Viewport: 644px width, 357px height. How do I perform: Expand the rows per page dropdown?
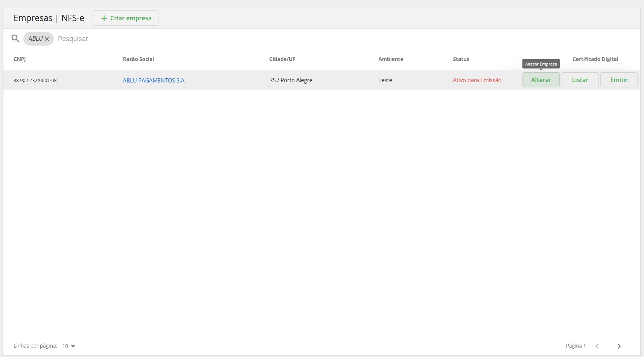[x=69, y=346]
